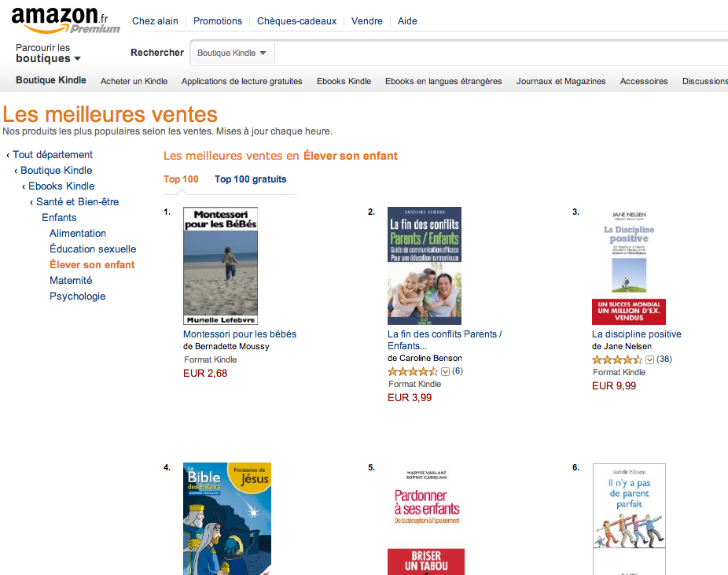Open the Boutique Kindle search category dropdown
Image resolution: width=728 pixels, height=575 pixels.
[x=232, y=53]
